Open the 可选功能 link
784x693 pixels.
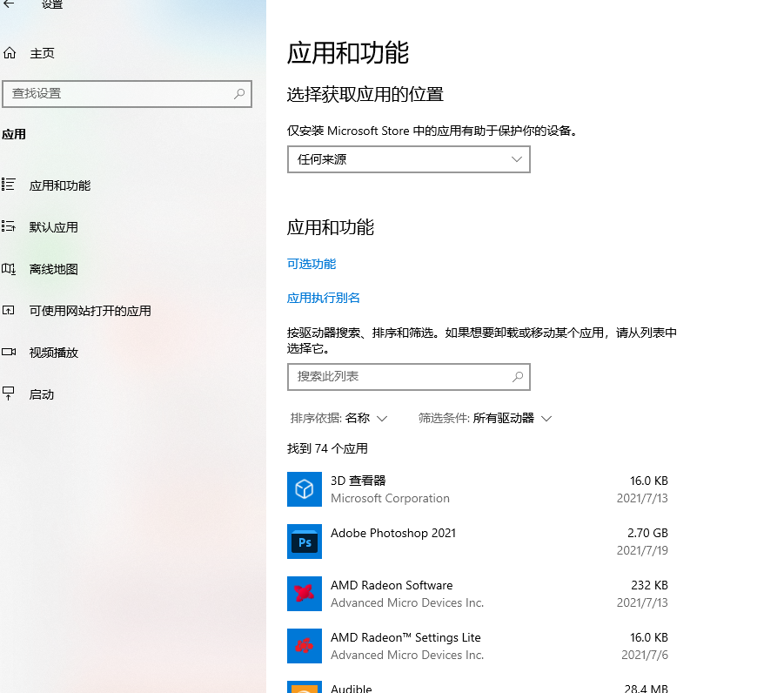tap(312, 264)
